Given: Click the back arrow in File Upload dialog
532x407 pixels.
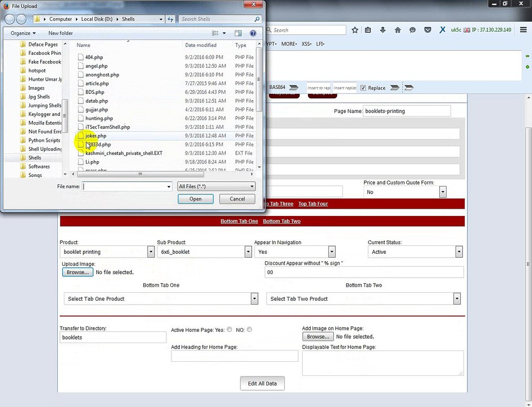Looking at the screenshot, I should click(x=10, y=19).
